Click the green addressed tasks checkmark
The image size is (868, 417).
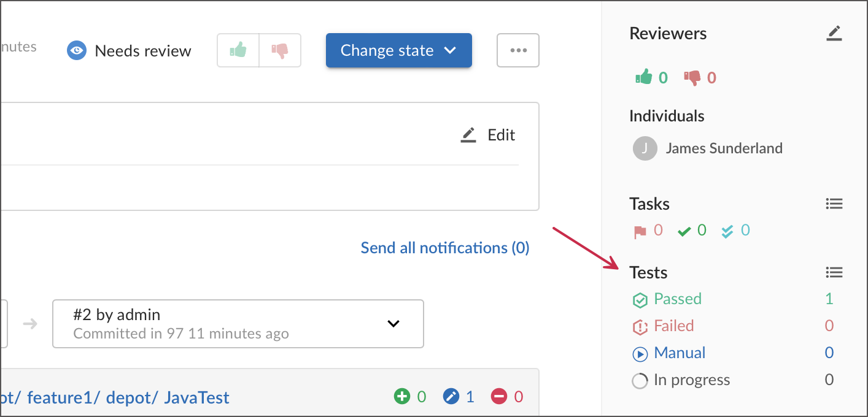(684, 231)
